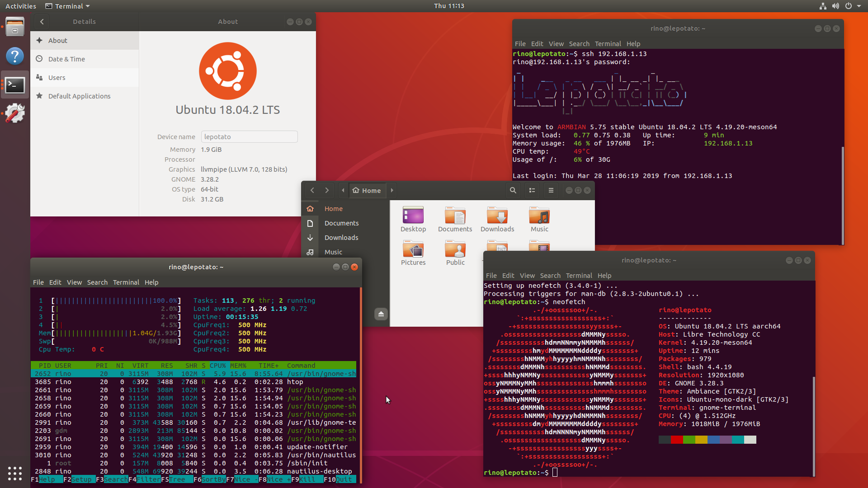Open Search menu in htop terminal
This screenshot has width=868, height=488.
coord(97,282)
